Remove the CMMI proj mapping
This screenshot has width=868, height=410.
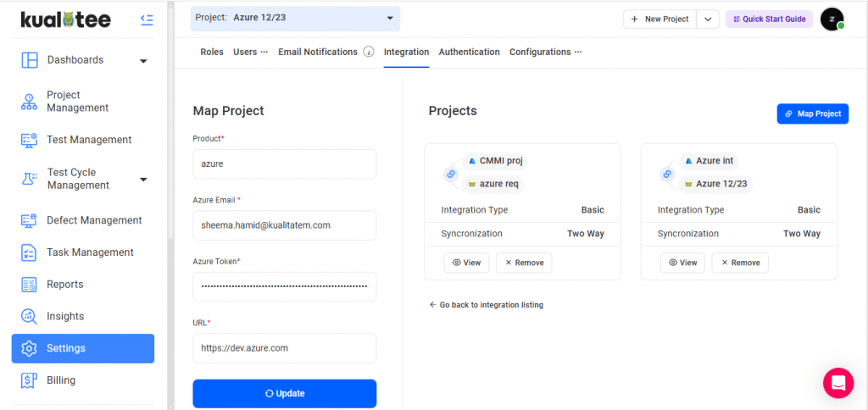524,263
